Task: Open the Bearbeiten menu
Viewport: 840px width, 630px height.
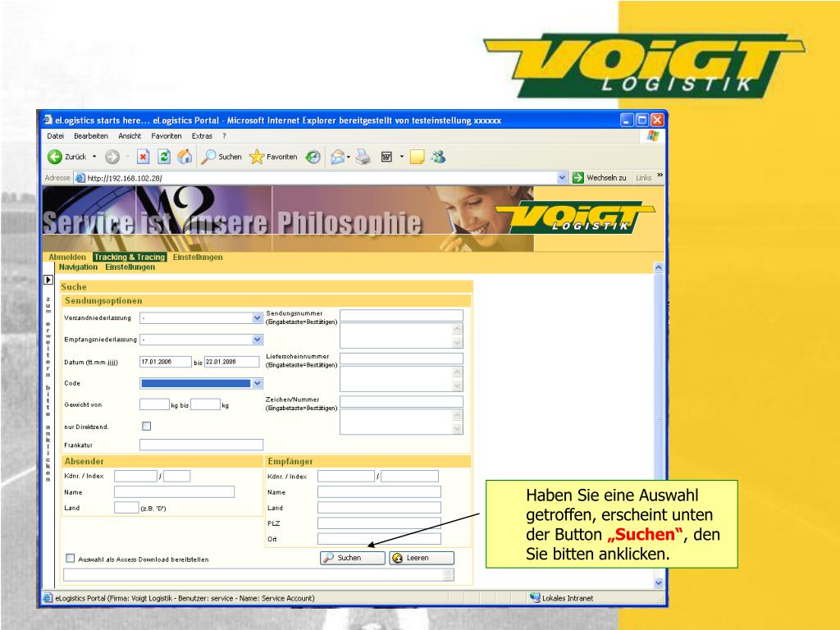Action: pyautogui.click(x=90, y=136)
